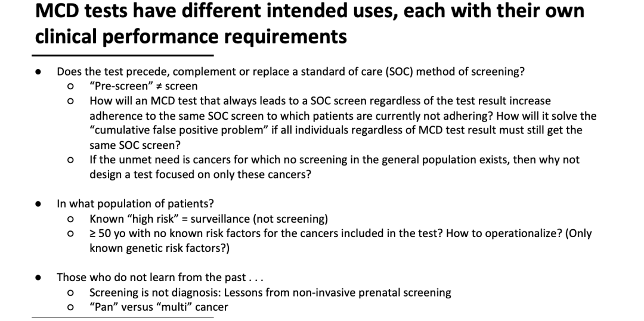Click the line 'design a test focused on only these cancers?'
644x321 pixels.
click(x=200, y=174)
